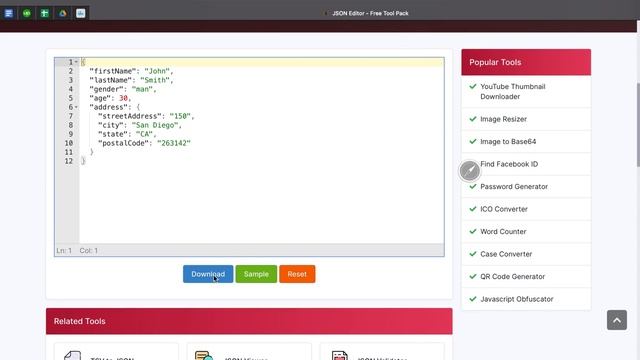
Task: Click the check icon beside Image to Base64
Action: pyautogui.click(x=473, y=141)
